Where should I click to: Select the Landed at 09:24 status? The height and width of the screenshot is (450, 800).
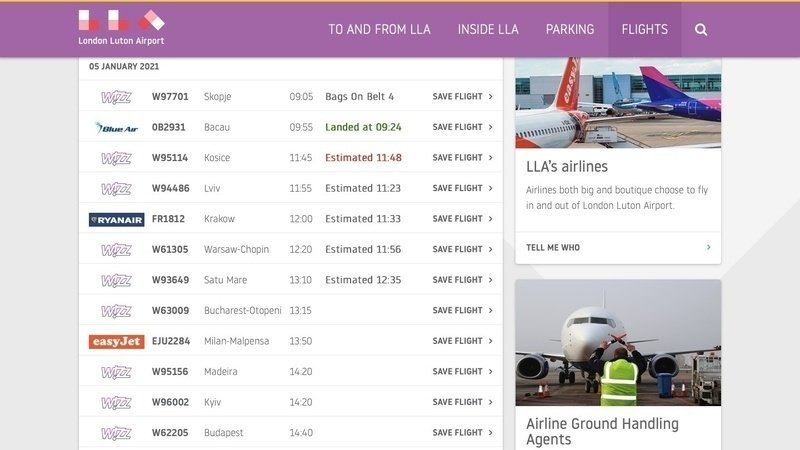pyautogui.click(x=363, y=127)
